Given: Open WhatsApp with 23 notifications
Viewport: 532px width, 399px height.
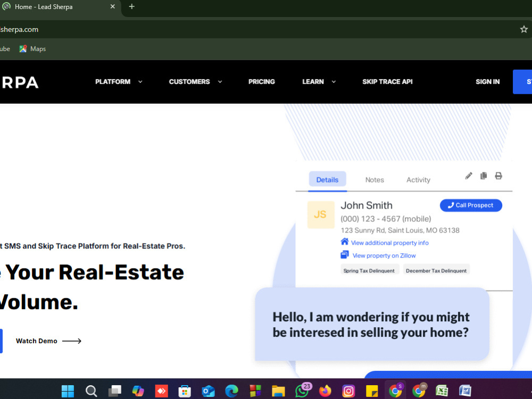Looking at the screenshot, I should coord(302,390).
